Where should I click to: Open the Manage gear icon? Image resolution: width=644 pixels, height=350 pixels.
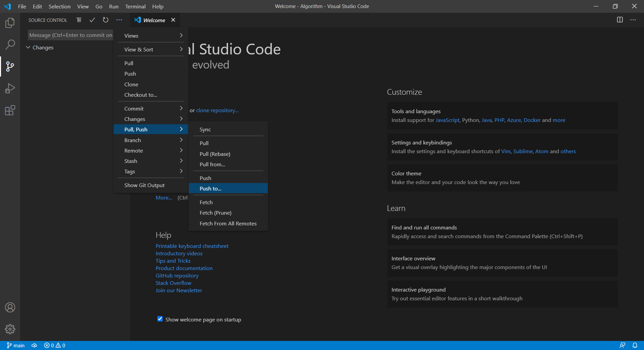click(x=10, y=329)
